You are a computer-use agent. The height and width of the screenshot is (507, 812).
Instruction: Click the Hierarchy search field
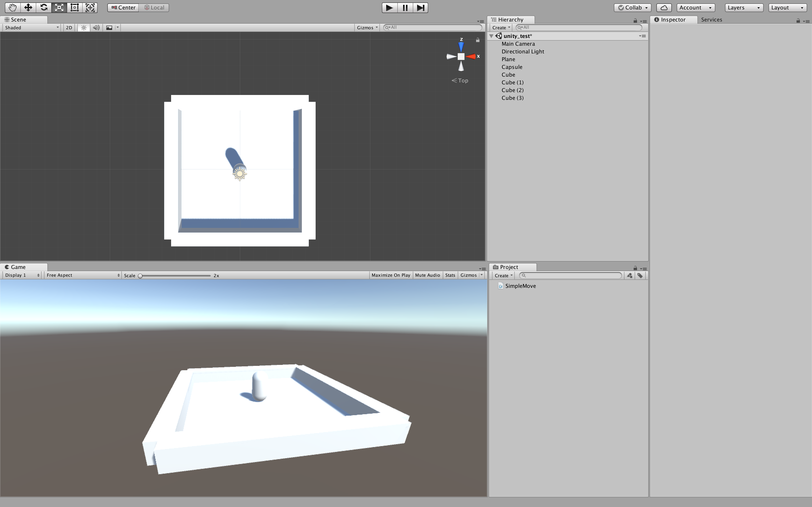coord(579,27)
